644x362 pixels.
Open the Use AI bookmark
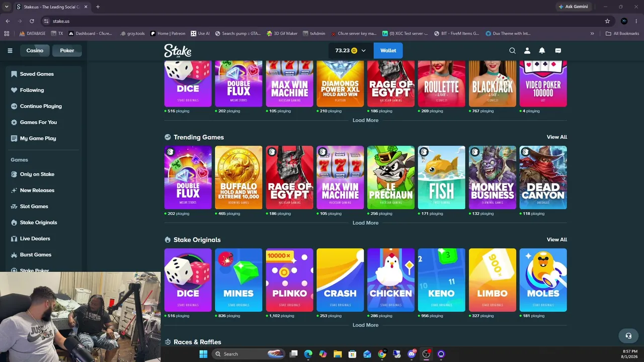pos(200,34)
